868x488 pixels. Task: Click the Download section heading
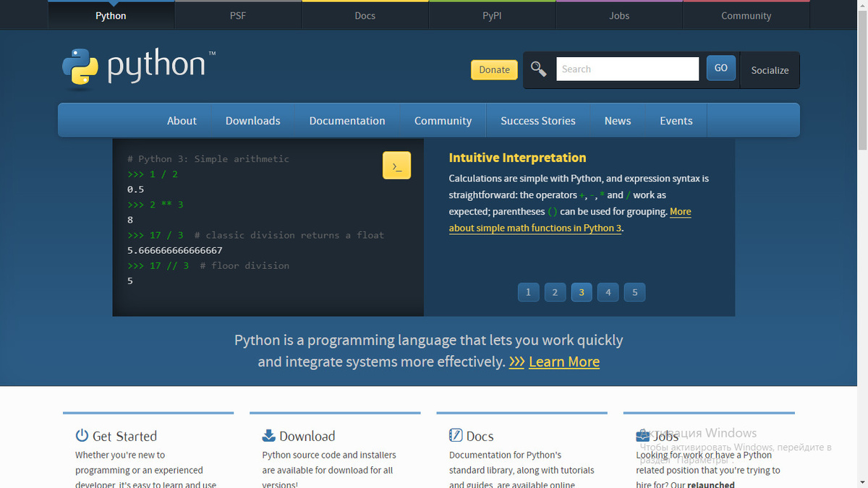(x=307, y=436)
